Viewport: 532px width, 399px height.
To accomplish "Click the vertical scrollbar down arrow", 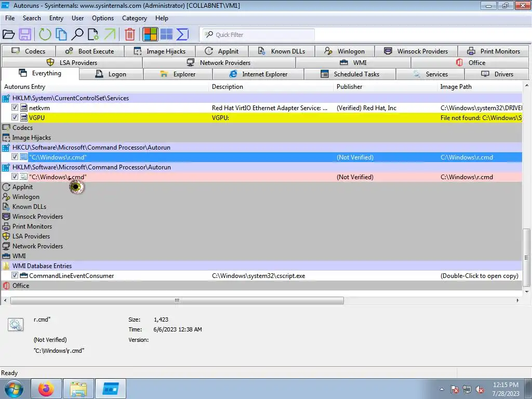I will (527, 292).
